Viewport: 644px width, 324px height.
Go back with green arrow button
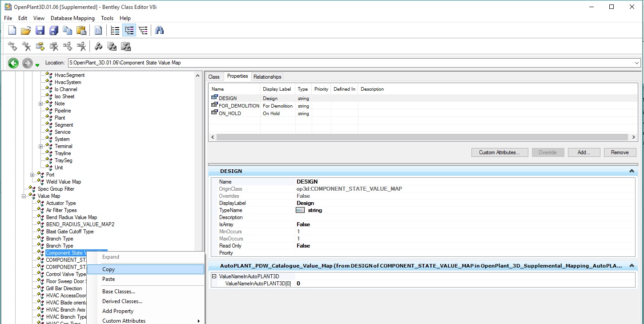tap(13, 63)
